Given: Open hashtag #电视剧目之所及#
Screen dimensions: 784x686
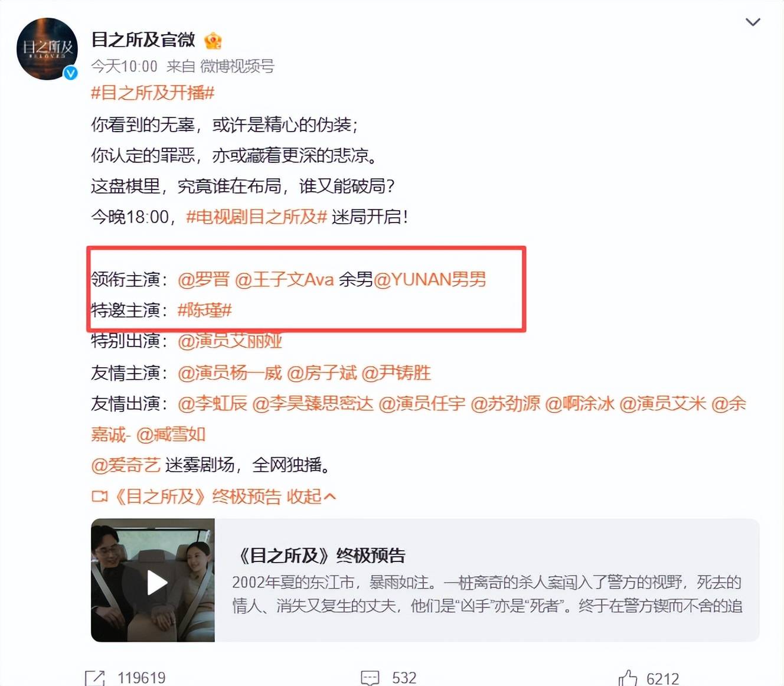Looking at the screenshot, I should (256, 217).
